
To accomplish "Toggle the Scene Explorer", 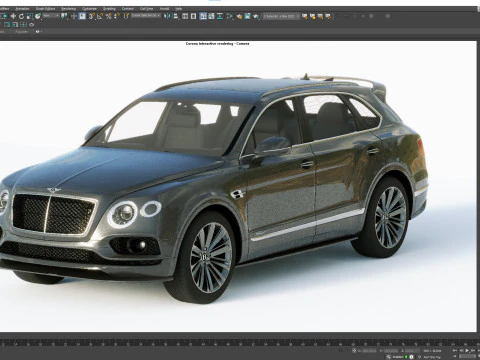I will coord(185,16).
